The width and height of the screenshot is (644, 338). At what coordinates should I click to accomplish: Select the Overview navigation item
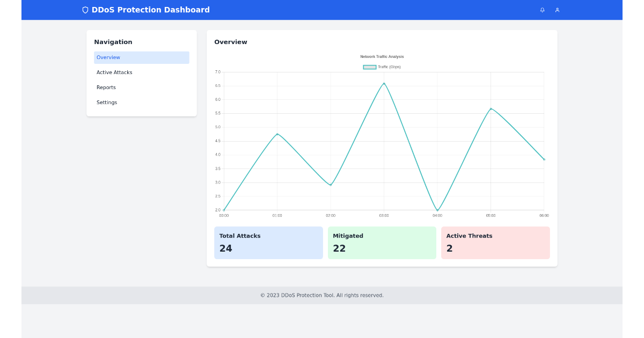108,57
